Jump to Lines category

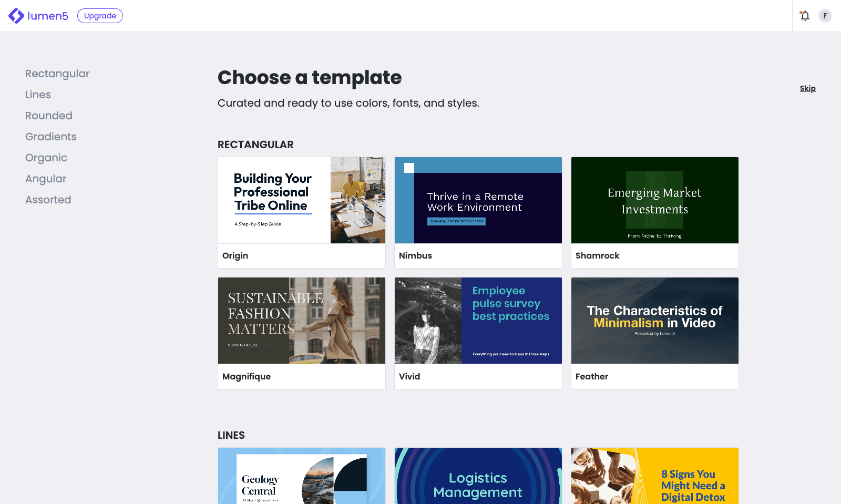(38, 95)
